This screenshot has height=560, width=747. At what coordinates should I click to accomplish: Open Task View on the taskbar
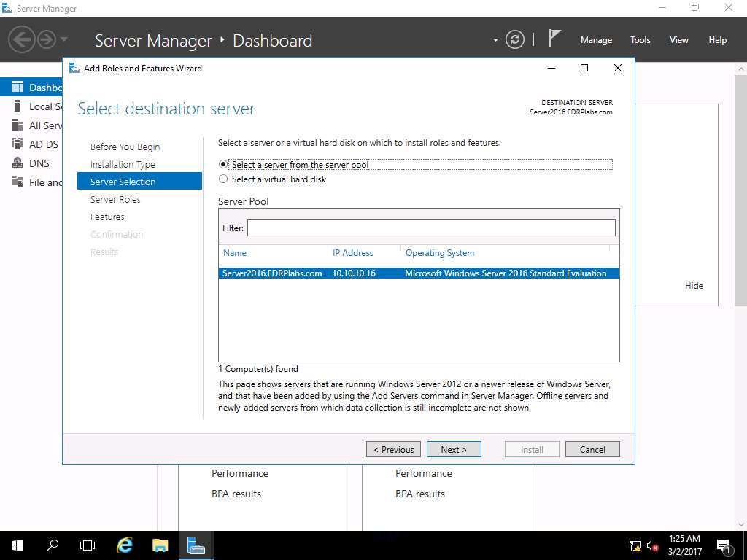88,545
